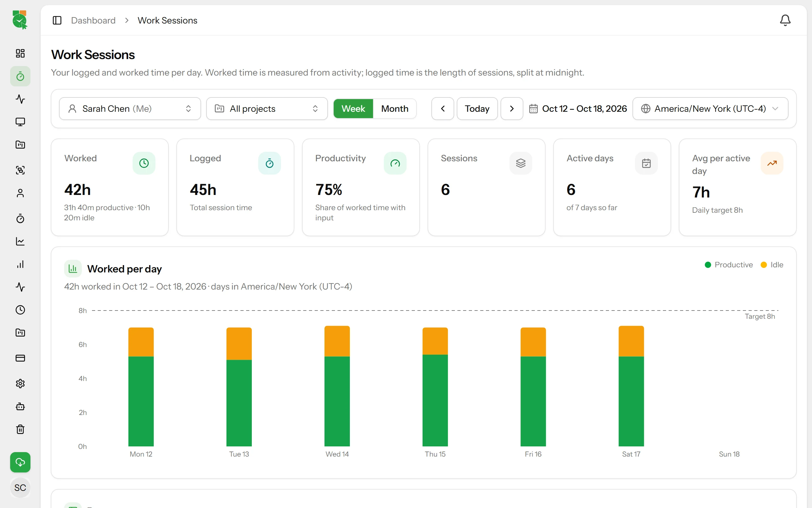Go to Dashboard via breadcrumb
The image size is (812, 508).
click(x=93, y=21)
